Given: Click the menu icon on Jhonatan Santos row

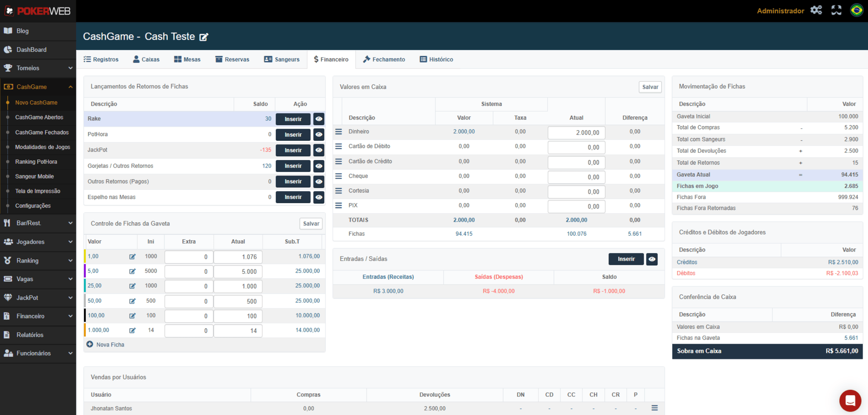Looking at the screenshot, I should click(654, 408).
